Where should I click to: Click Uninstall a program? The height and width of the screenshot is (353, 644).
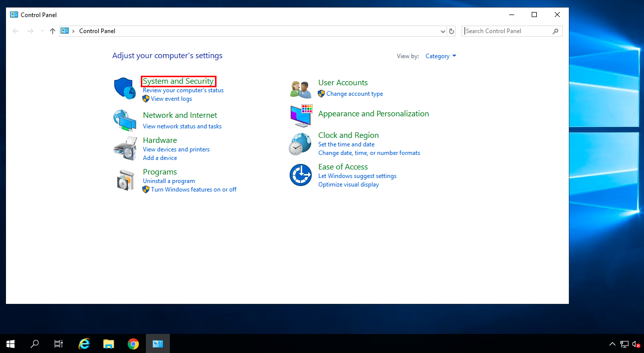(x=169, y=181)
